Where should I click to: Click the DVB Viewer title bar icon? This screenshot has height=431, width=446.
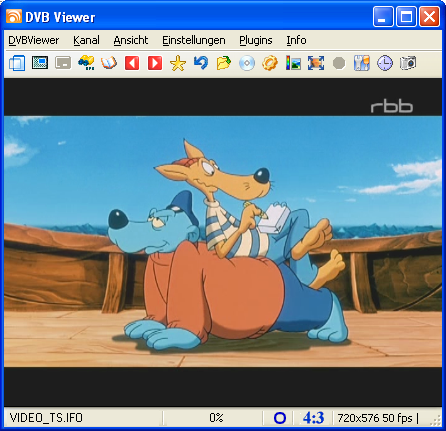(14, 16)
